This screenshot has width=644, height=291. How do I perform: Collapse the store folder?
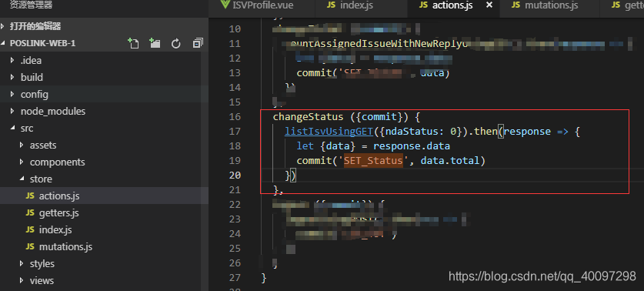point(41,179)
